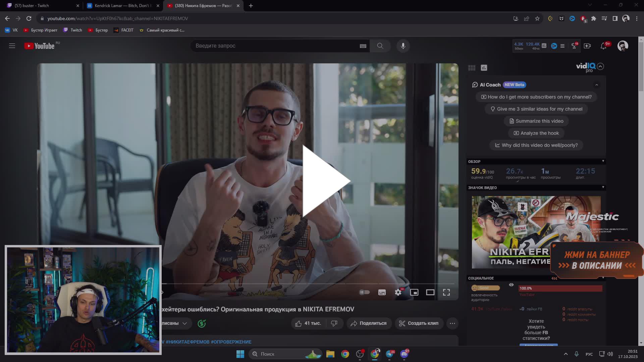Toggle audience stats visibility eye icon
The image size is (644, 362).
511,284
